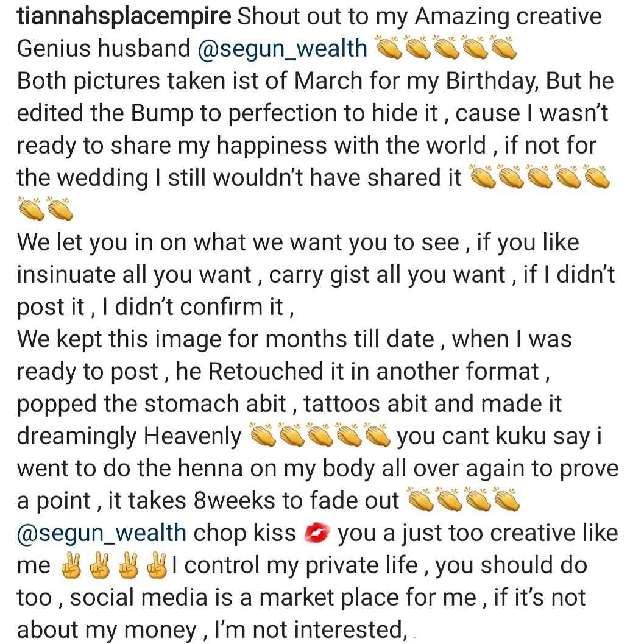The width and height of the screenshot is (644, 644).
Task: Click first clapping emoji after 'shared it'
Action: tap(482, 177)
